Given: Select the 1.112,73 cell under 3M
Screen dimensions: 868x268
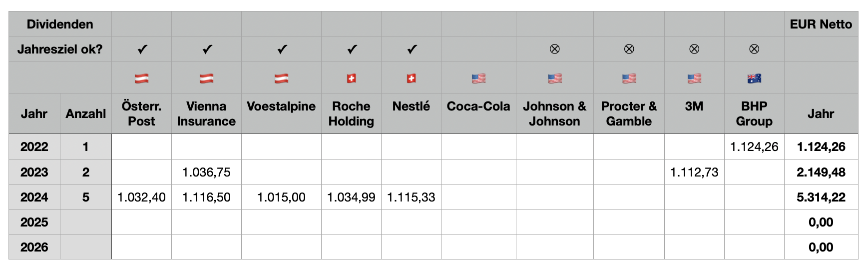Looking at the screenshot, I should pyautogui.click(x=694, y=172).
